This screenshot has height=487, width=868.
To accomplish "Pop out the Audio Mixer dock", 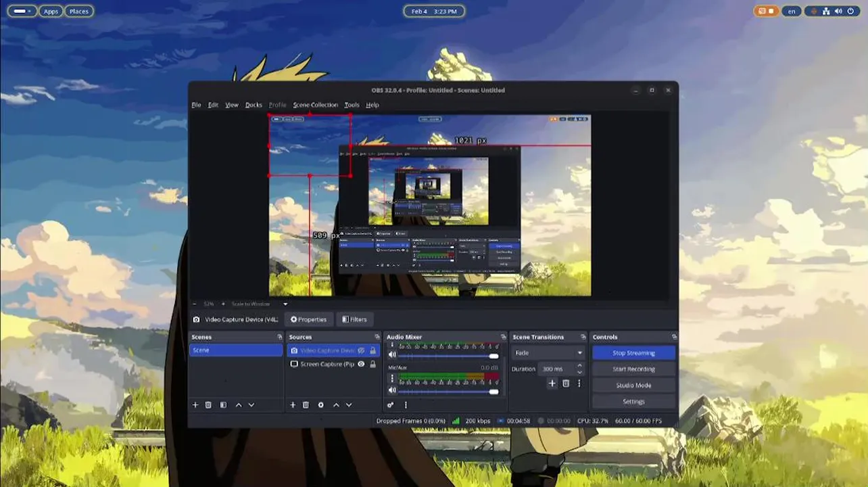I will [503, 337].
